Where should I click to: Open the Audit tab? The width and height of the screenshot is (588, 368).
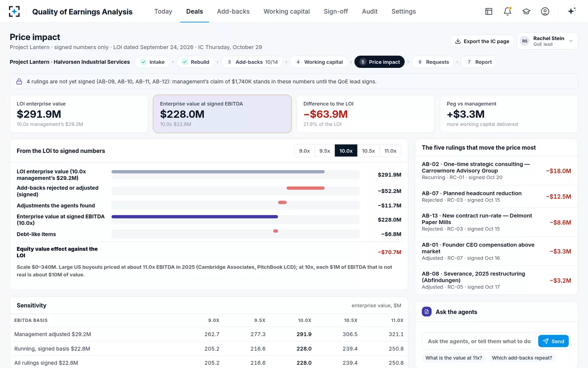pos(370,11)
